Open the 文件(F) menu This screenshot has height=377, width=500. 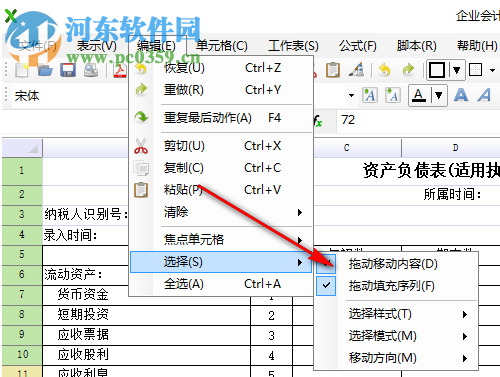tap(37, 46)
